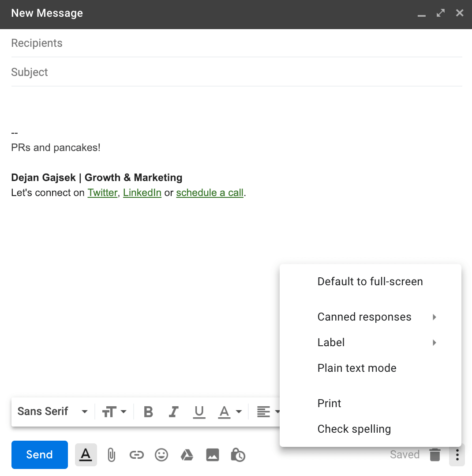Open the text align dropdown

[x=268, y=412]
